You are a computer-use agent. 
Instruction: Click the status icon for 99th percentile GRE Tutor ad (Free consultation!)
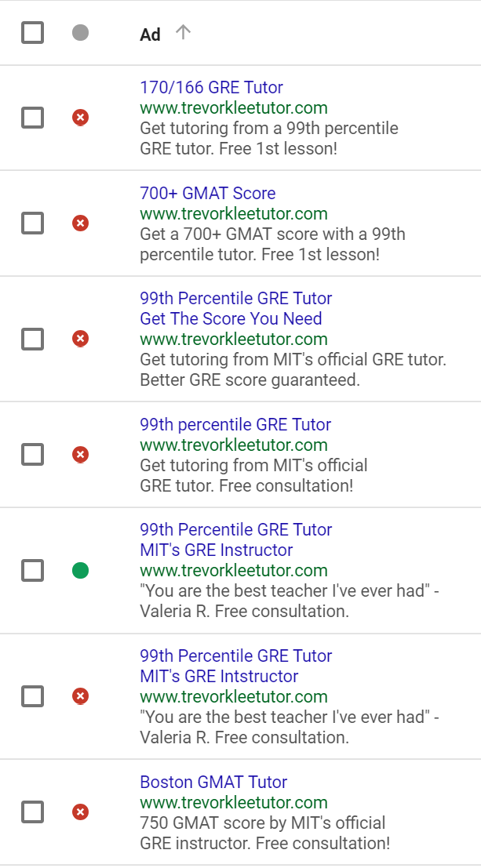[x=80, y=455]
